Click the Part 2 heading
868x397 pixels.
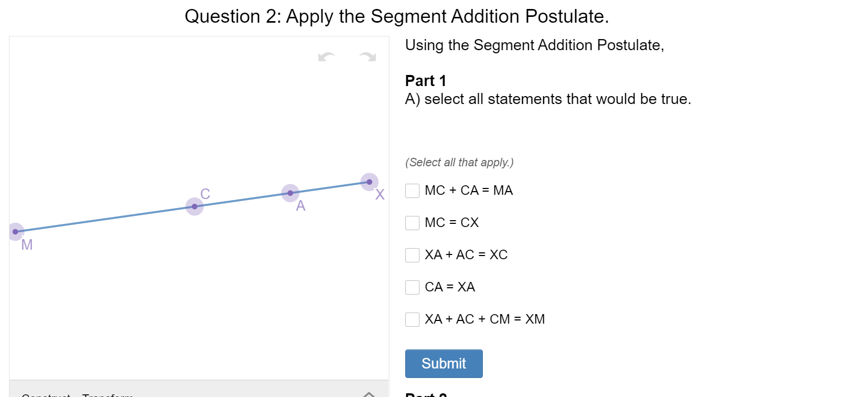[x=425, y=395]
